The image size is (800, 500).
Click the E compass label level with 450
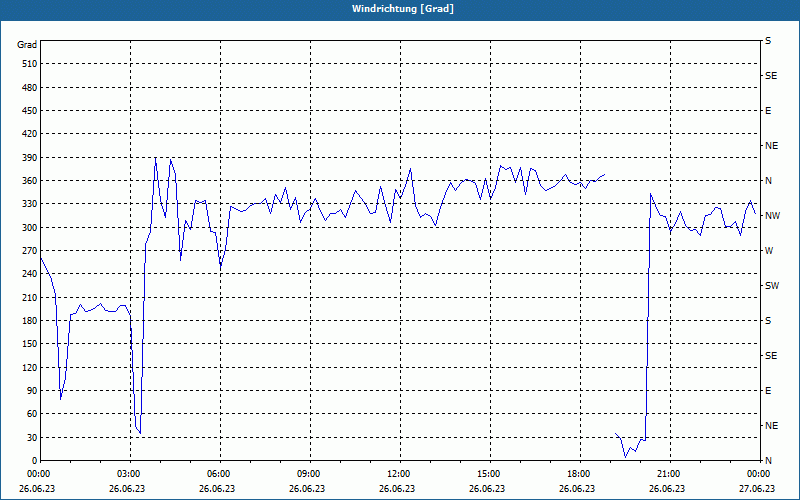[768, 111]
